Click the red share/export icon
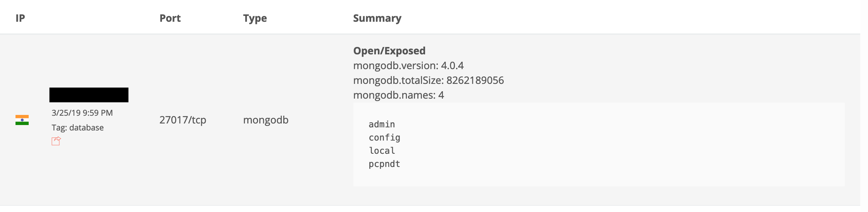The height and width of the screenshot is (212, 868). [56, 141]
